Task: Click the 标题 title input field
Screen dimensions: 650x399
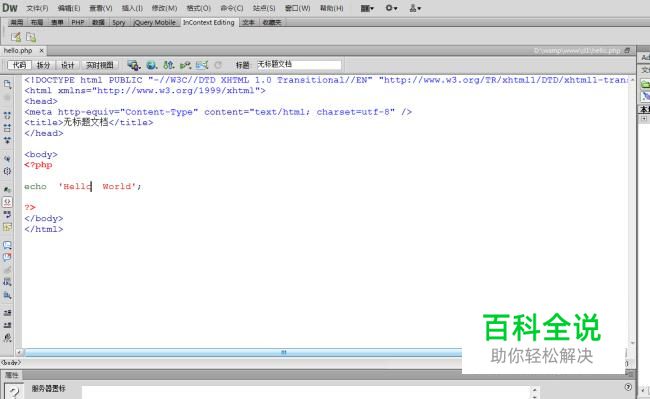Action: (x=298, y=65)
